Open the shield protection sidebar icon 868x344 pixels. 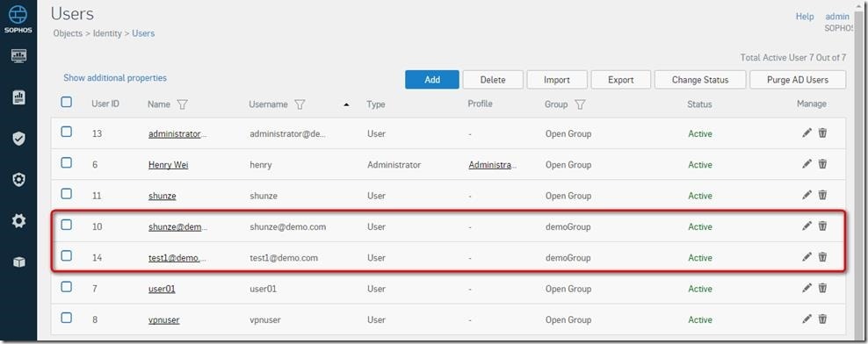18,139
